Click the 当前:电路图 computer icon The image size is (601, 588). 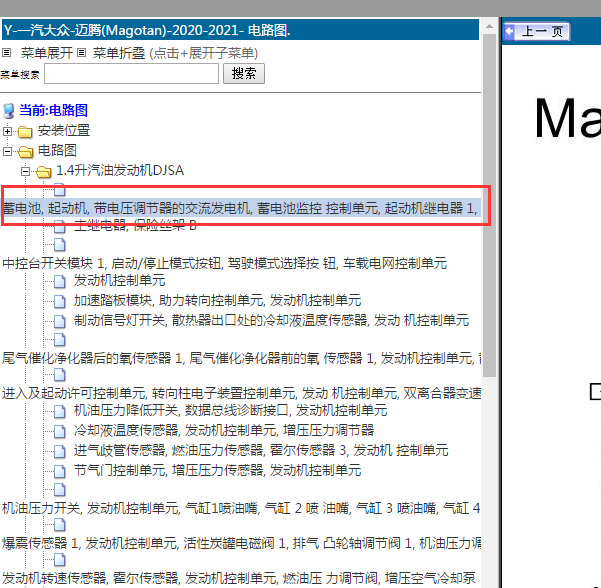coord(9,111)
